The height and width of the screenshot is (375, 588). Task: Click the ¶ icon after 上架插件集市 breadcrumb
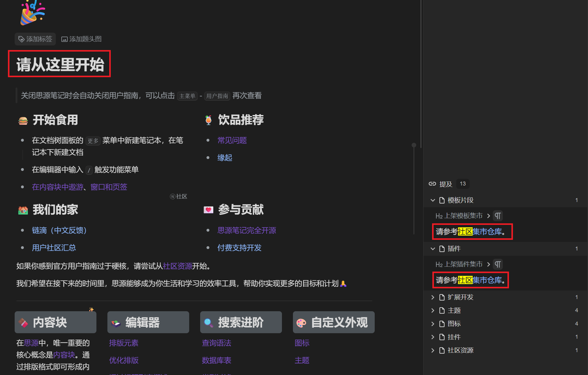pos(498,264)
